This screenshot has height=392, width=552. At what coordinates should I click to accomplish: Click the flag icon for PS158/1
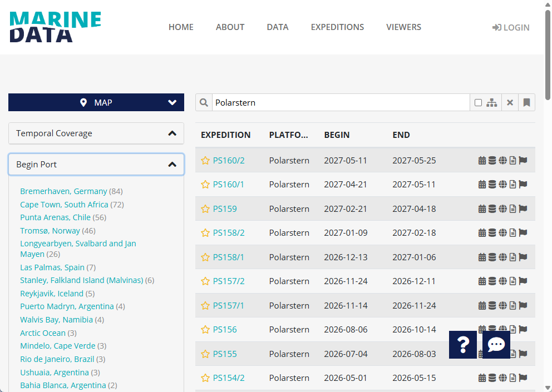pos(523,257)
